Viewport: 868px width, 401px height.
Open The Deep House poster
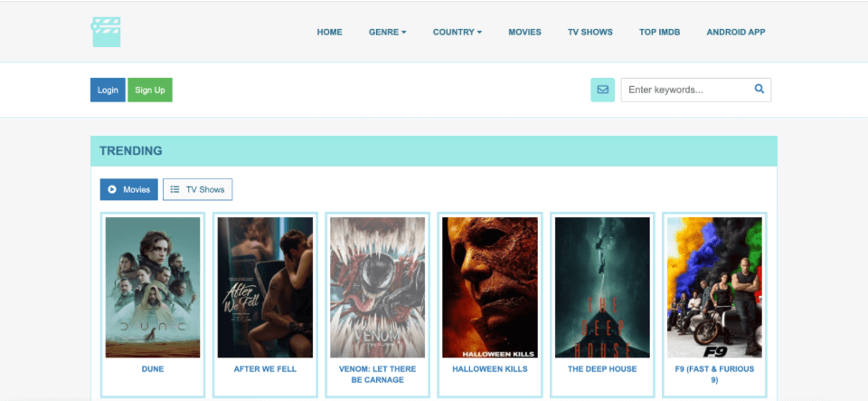602,288
